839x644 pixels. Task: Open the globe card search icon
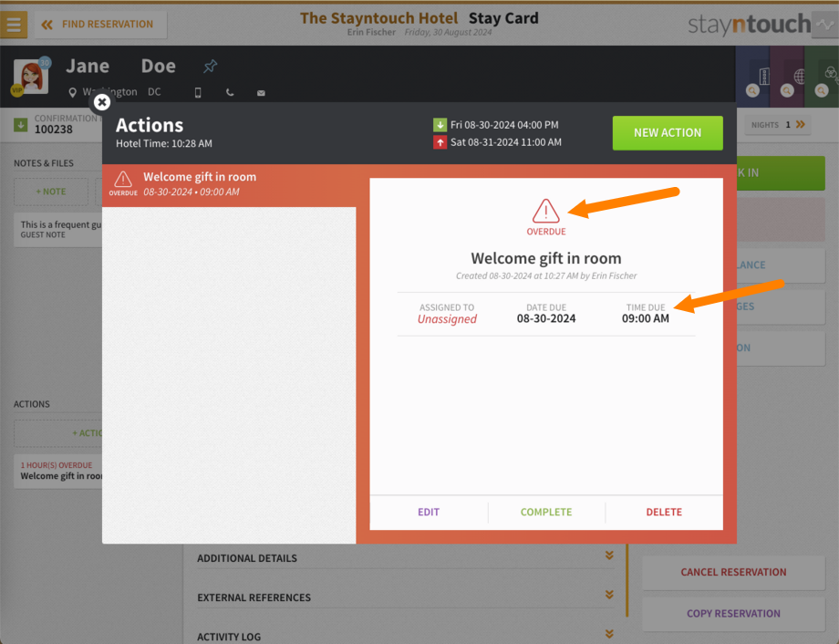pyautogui.click(x=786, y=90)
